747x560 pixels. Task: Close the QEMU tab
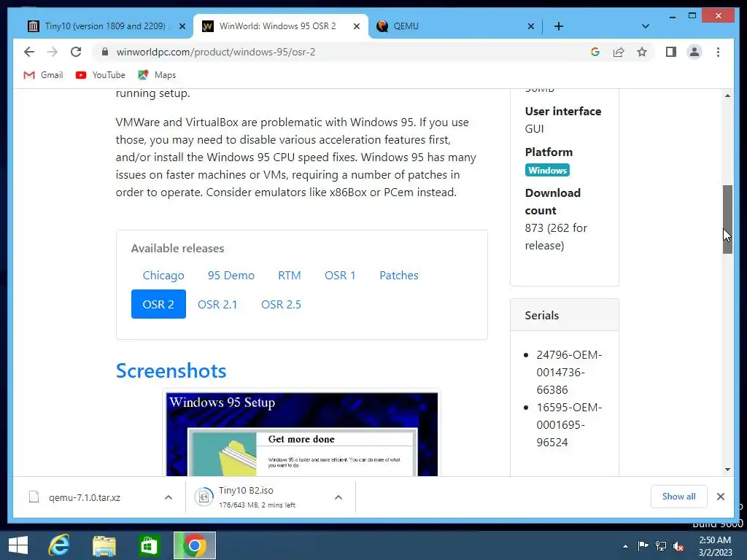(531, 26)
